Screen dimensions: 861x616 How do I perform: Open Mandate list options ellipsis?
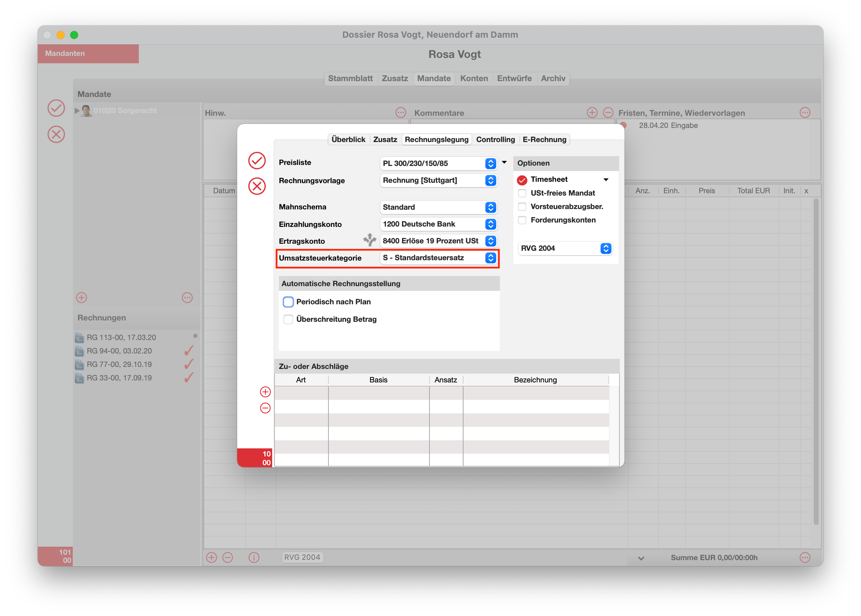pyautogui.click(x=187, y=298)
